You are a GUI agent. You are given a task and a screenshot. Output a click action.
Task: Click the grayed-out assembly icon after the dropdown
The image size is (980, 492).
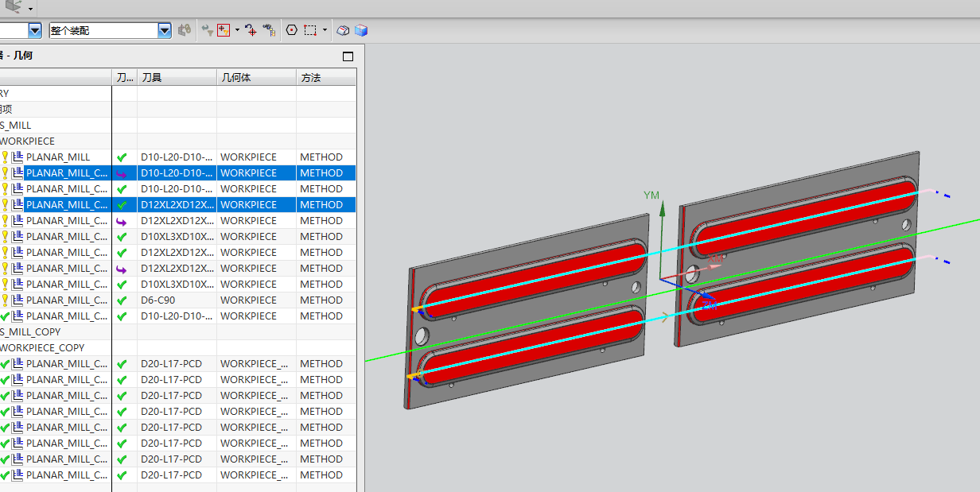pos(185,30)
